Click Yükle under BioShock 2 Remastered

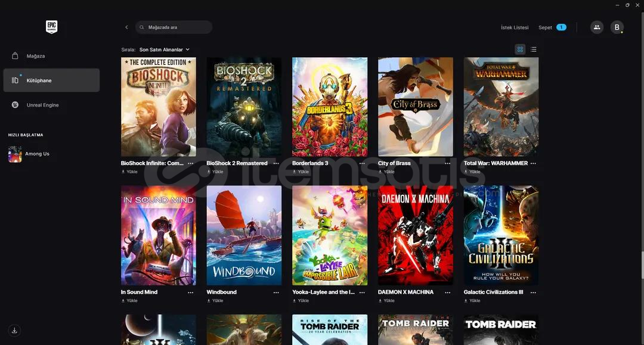coord(215,172)
